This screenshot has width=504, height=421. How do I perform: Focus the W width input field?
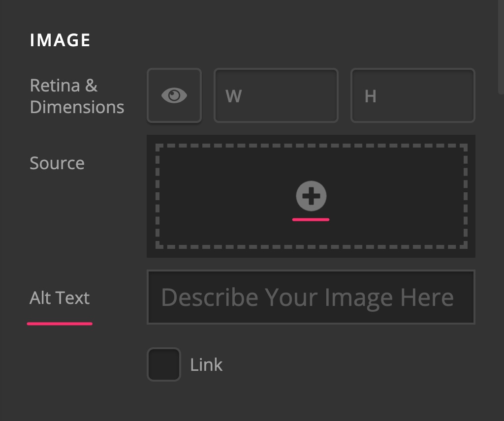[x=276, y=95]
